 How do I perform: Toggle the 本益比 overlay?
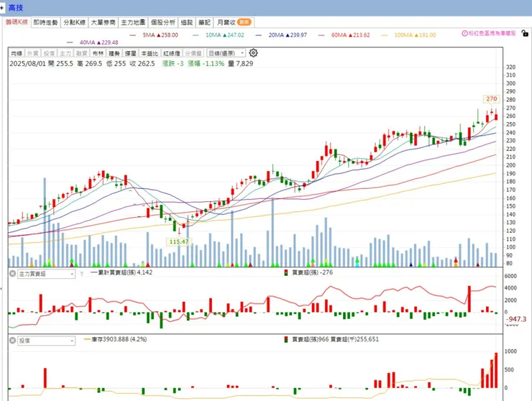[x=150, y=53]
